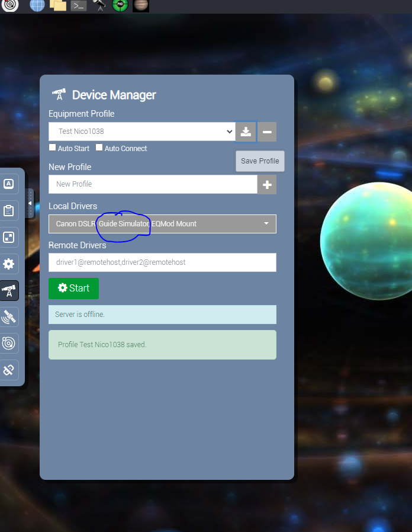Open the settings gear sidebar icon
Image resolution: width=412 pixels, height=532 pixels.
[x=8, y=264]
